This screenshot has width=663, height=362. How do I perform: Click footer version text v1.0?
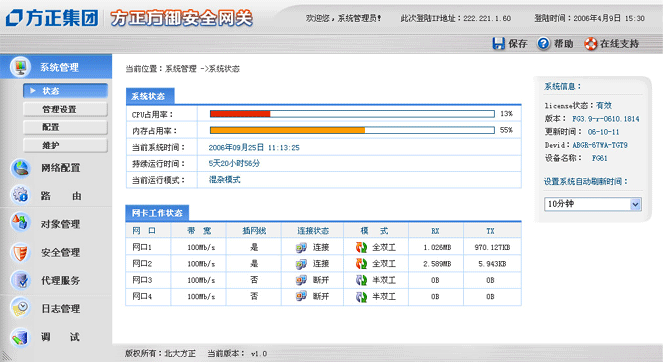pyautogui.click(x=259, y=354)
